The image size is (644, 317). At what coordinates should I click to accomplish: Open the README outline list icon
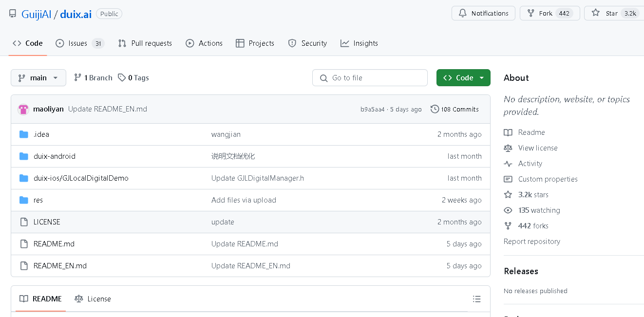(477, 299)
